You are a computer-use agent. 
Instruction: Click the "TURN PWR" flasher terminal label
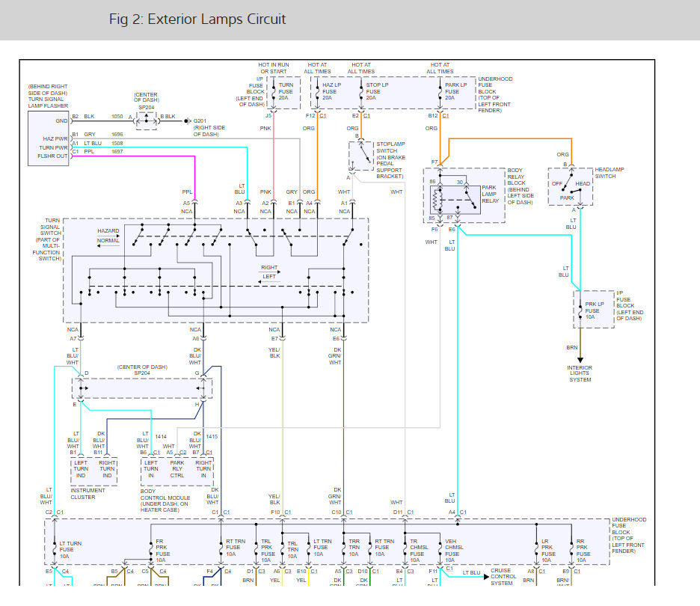[x=53, y=148]
